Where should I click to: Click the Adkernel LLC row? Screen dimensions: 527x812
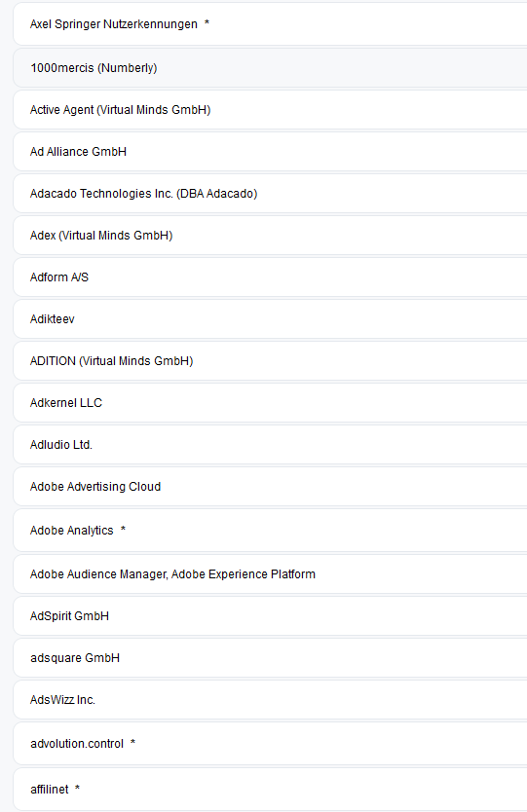(270, 403)
